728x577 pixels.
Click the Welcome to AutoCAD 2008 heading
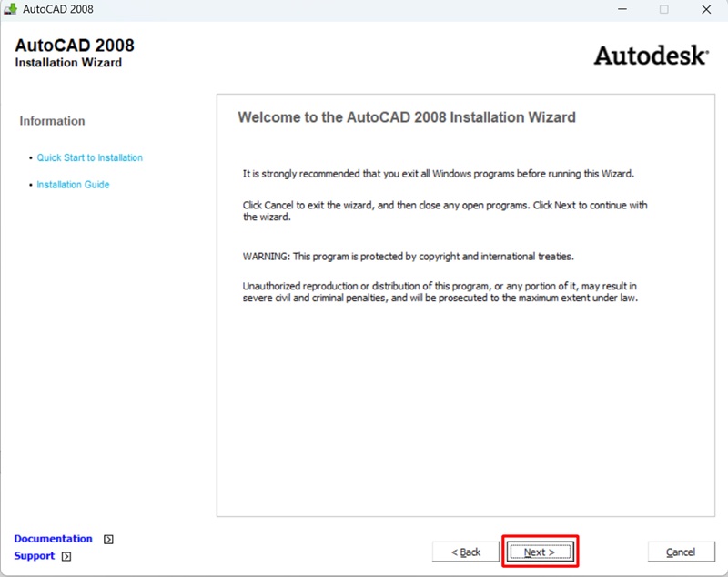coord(406,117)
